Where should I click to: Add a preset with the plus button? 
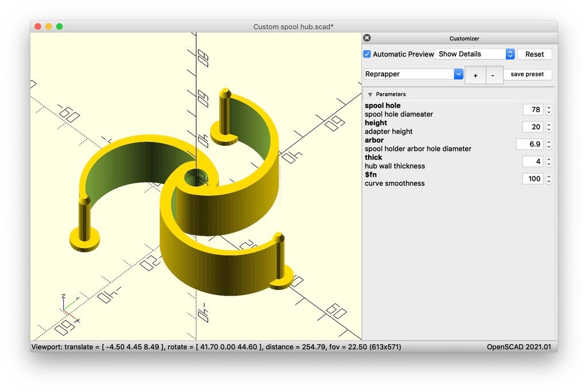tap(475, 75)
